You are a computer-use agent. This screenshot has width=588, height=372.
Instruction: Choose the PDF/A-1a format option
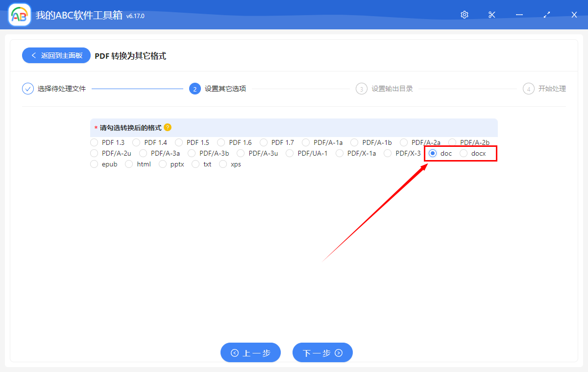pos(305,142)
